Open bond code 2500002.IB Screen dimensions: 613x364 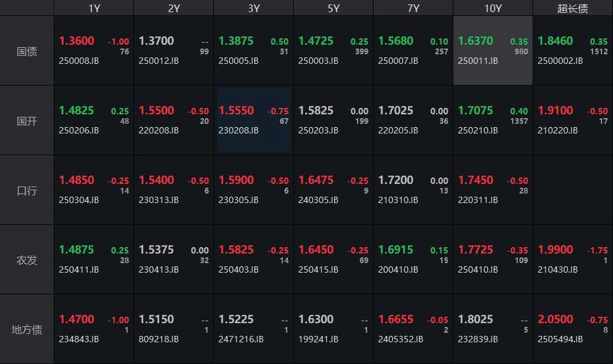click(x=560, y=61)
